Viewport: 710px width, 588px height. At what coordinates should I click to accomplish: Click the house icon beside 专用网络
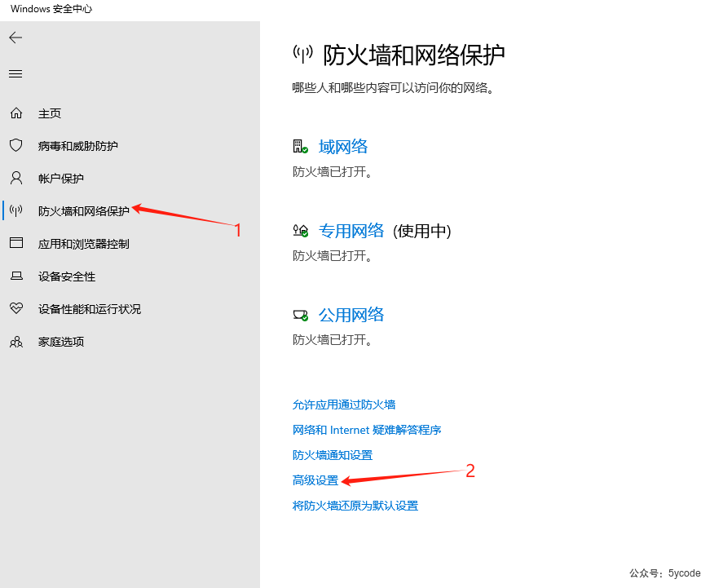(x=300, y=231)
